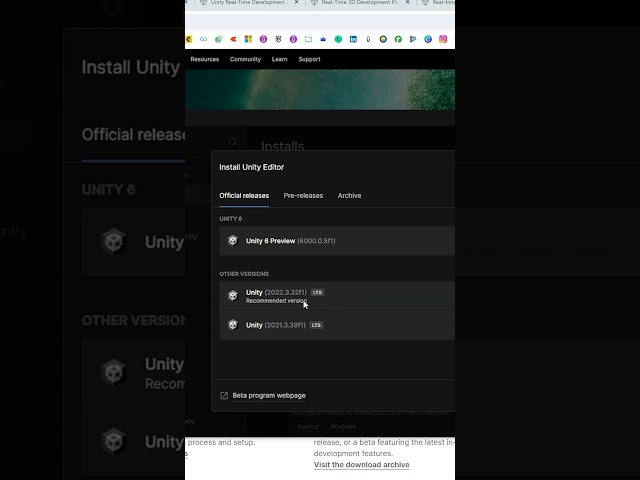Open the blue cloud bookmark icon
640x480 pixels.
click(323, 39)
